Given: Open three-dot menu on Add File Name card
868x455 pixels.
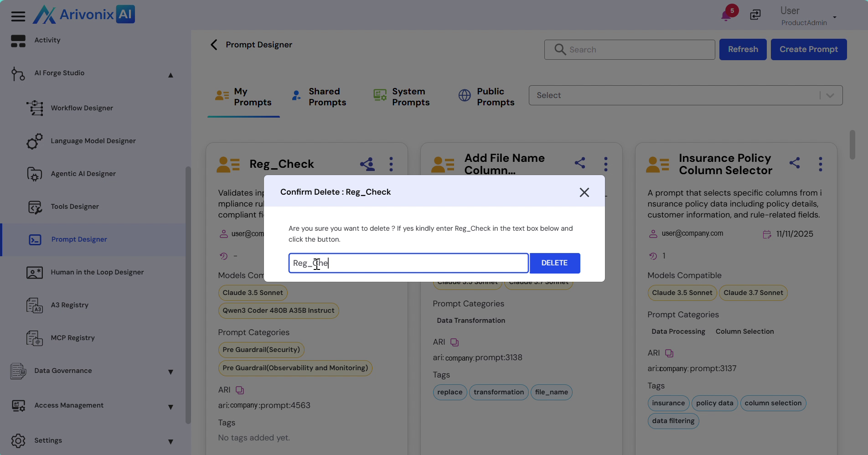Looking at the screenshot, I should coord(605,164).
